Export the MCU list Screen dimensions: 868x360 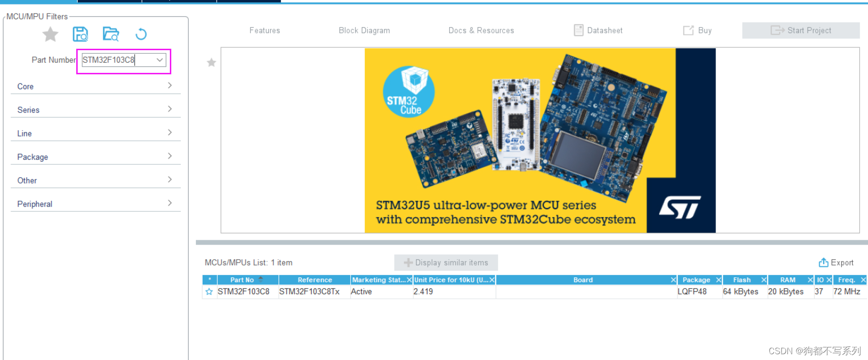[x=836, y=263]
